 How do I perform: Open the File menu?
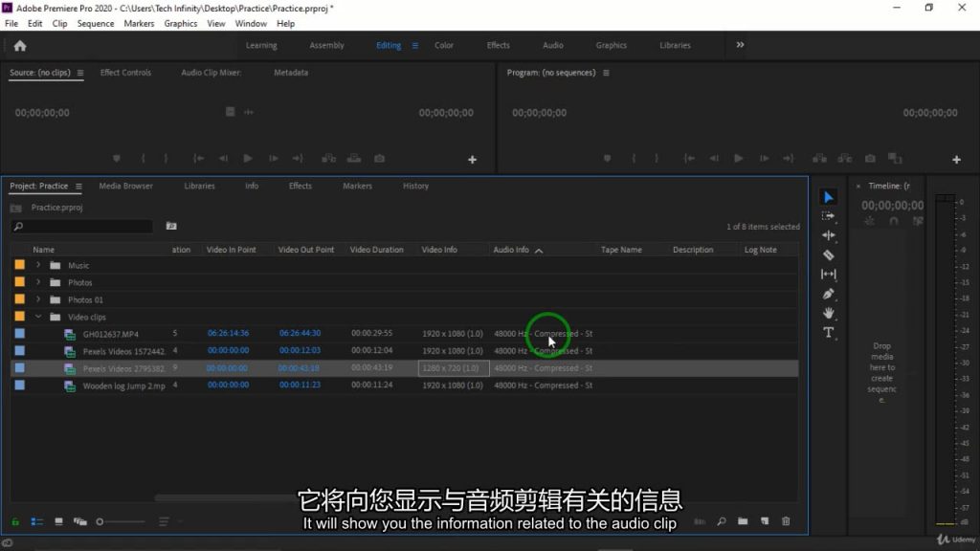coord(11,24)
